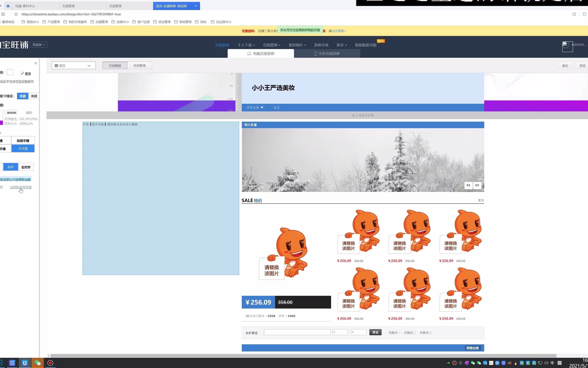Select 纵向平铺 tiling option
588x368 pixels.
pyautogui.click(x=23, y=141)
